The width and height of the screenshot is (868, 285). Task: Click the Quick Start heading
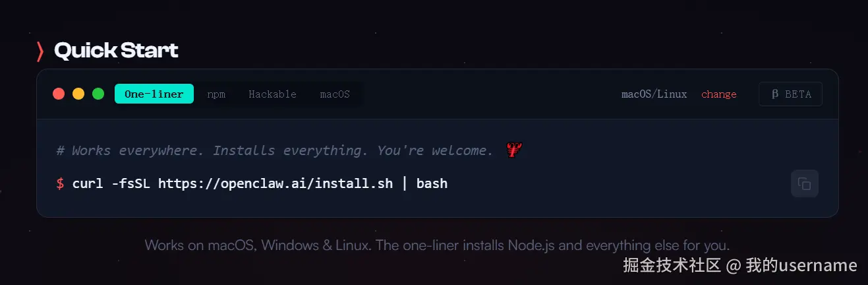click(x=116, y=51)
